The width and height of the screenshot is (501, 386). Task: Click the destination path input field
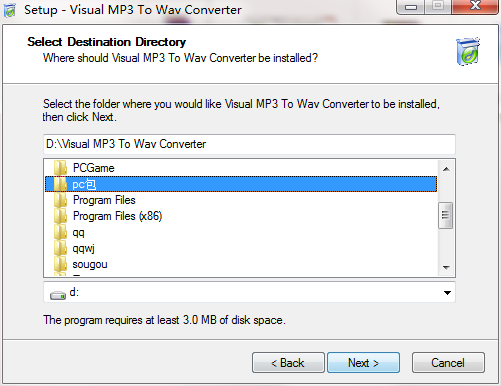point(249,144)
